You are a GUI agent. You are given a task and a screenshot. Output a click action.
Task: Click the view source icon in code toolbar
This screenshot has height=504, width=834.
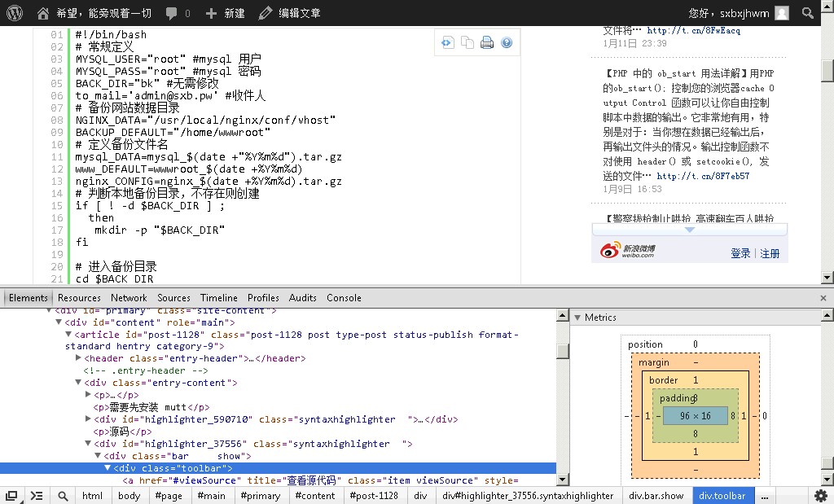click(x=448, y=42)
